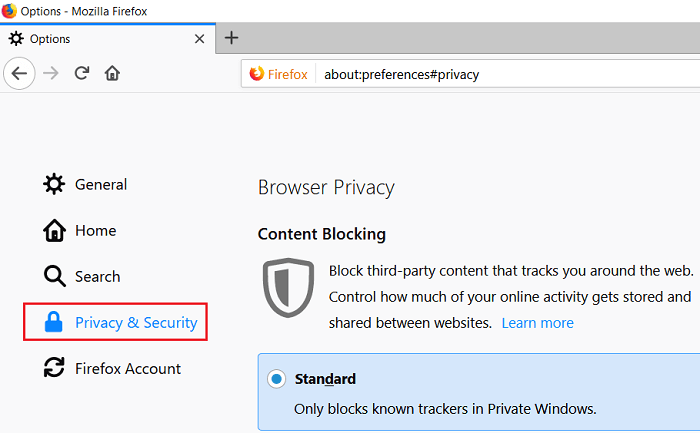Click the General gear icon
The height and width of the screenshot is (433, 700).
[54, 184]
